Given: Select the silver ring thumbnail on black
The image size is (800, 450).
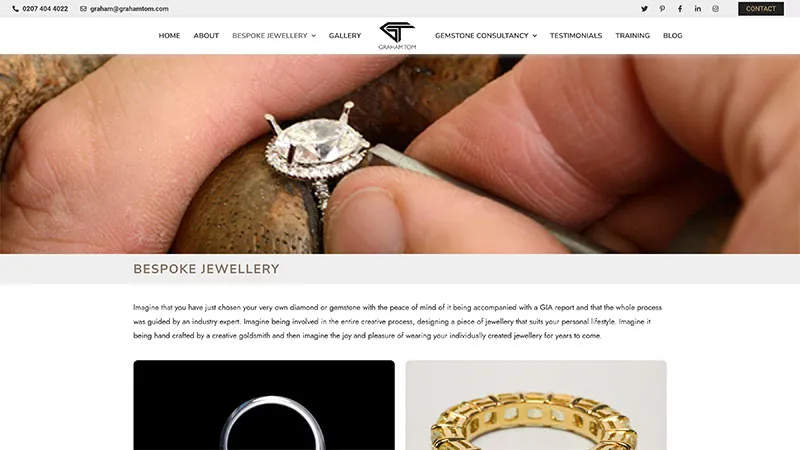Looking at the screenshot, I should coord(264,405).
